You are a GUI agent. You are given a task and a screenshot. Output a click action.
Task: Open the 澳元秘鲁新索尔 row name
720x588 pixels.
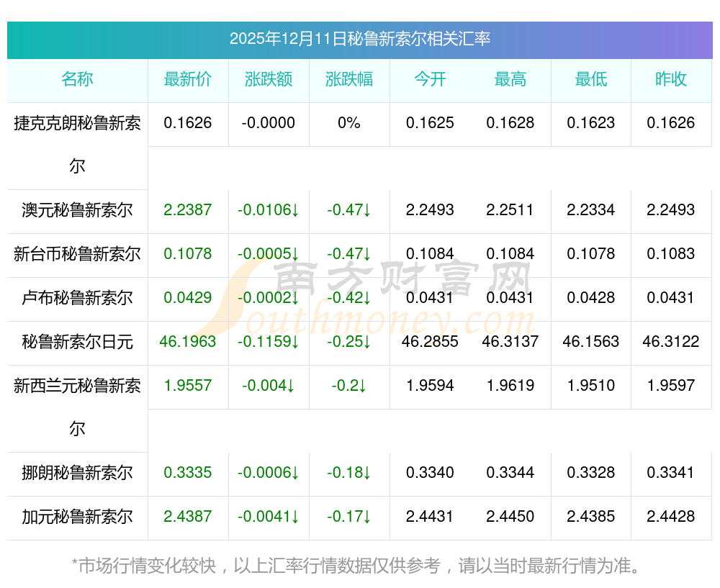[77, 210]
